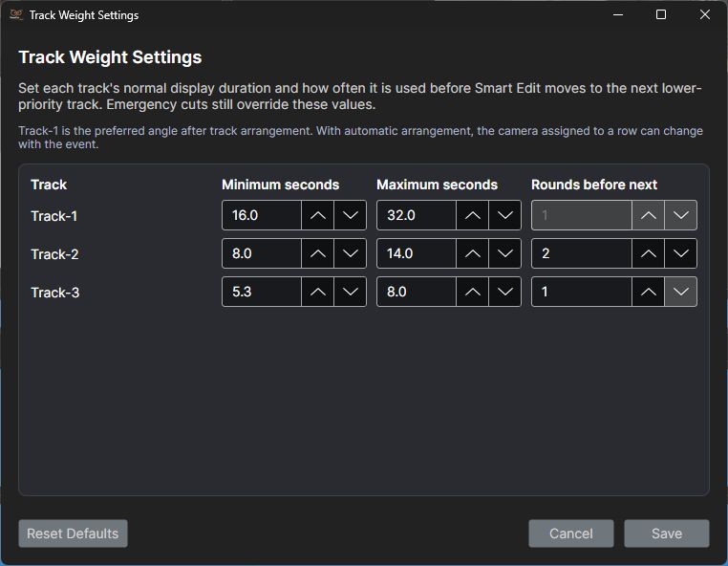The width and height of the screenshot is (728, 566).
Task: Raise Track-2 minimum seconds using up arrow
Action: coord(317,253)
